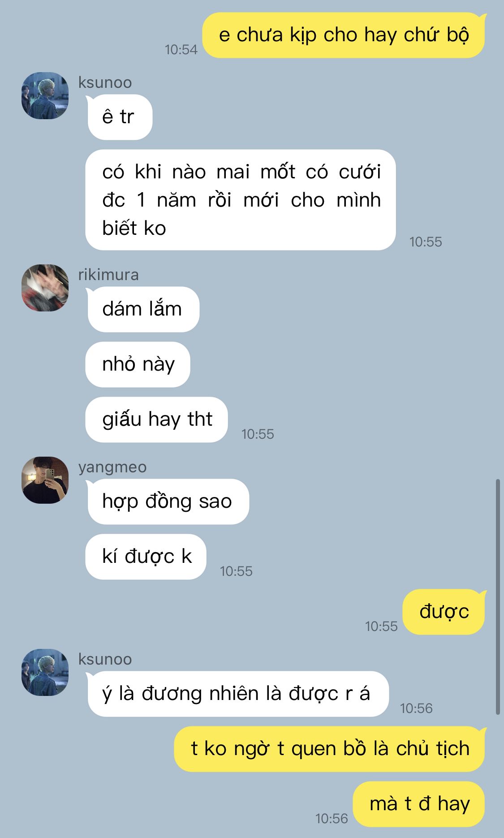The image size is (504, 838).
Task: Tap rikimura's avatar image
Action: click(45, 288)
